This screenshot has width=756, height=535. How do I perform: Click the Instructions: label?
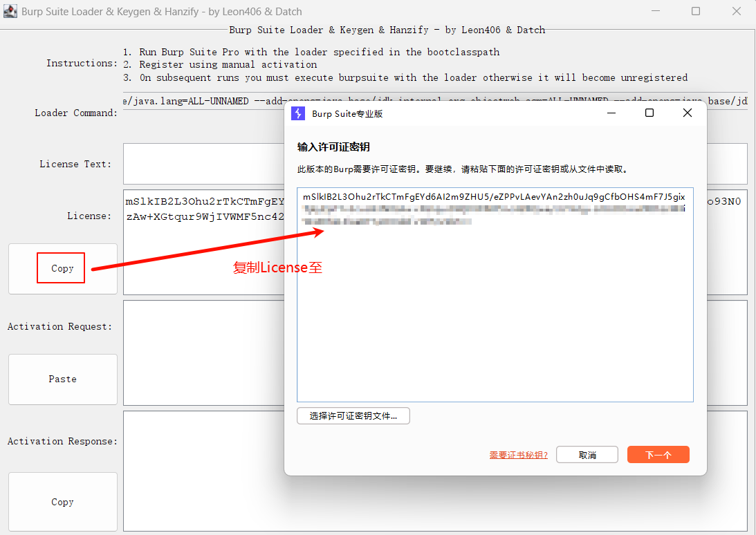pos(82,63)
